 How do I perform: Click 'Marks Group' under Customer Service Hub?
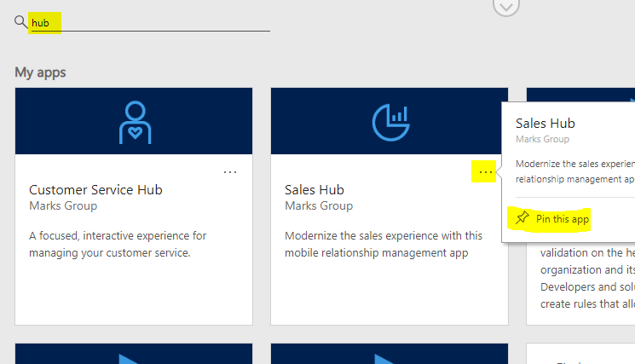pos(63,205)
